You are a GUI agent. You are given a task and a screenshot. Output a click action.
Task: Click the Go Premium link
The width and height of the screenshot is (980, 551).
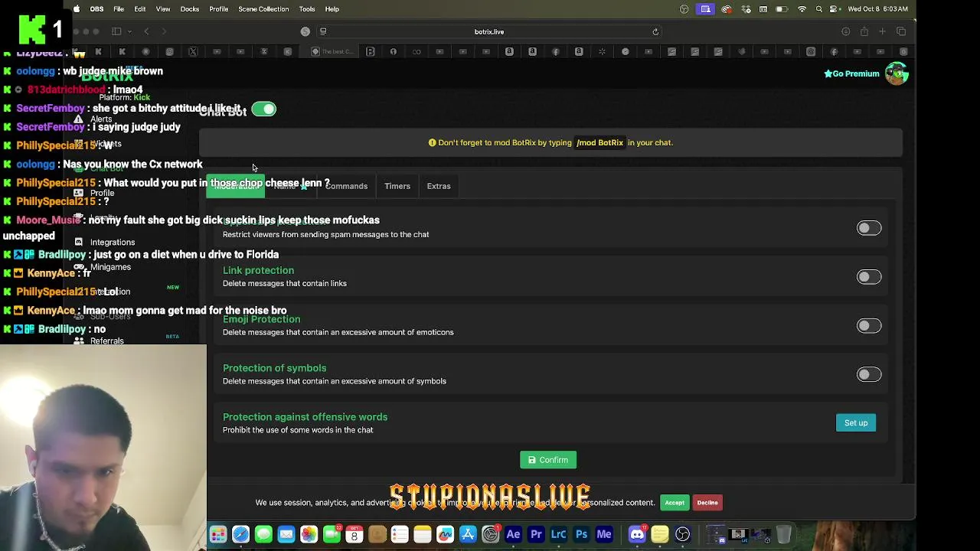click(851, 73)
